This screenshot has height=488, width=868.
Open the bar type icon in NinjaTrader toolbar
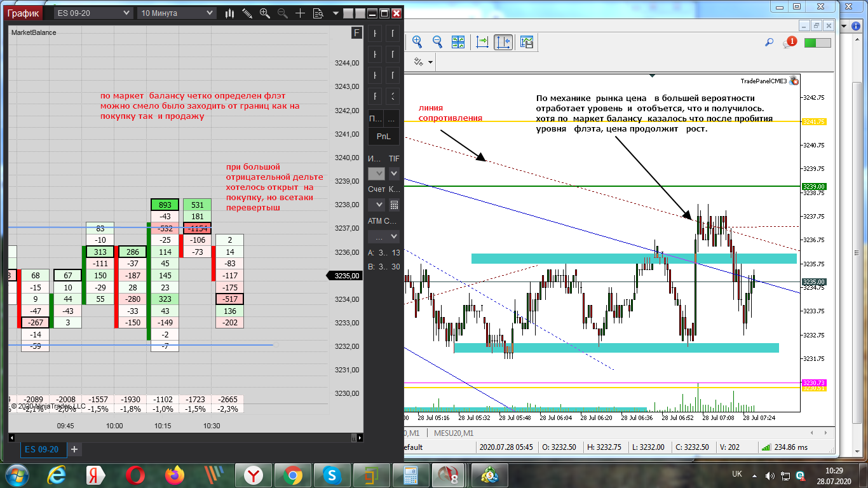230,13
